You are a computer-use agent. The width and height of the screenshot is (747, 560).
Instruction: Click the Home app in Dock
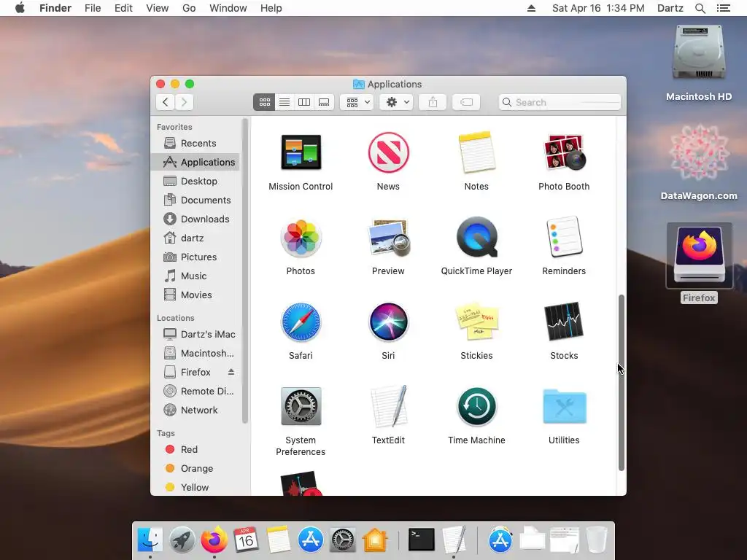375,540
